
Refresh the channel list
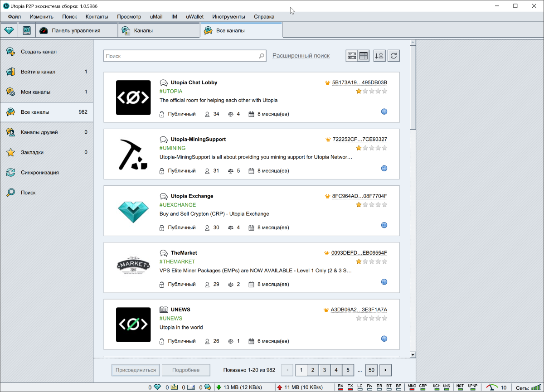tap(394, 56)
